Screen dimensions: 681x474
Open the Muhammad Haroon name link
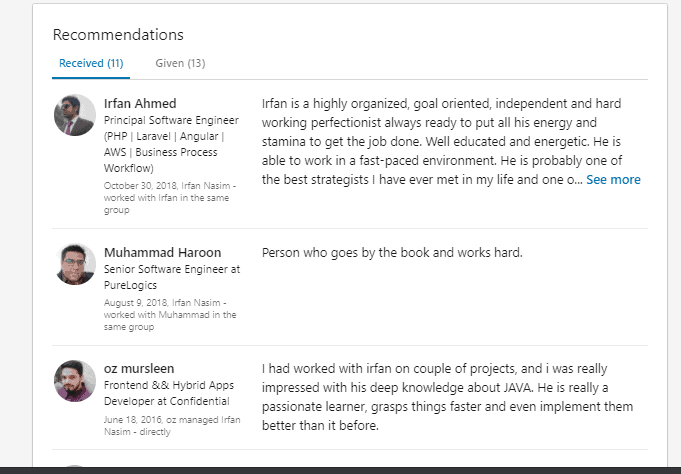coord(162,252)
